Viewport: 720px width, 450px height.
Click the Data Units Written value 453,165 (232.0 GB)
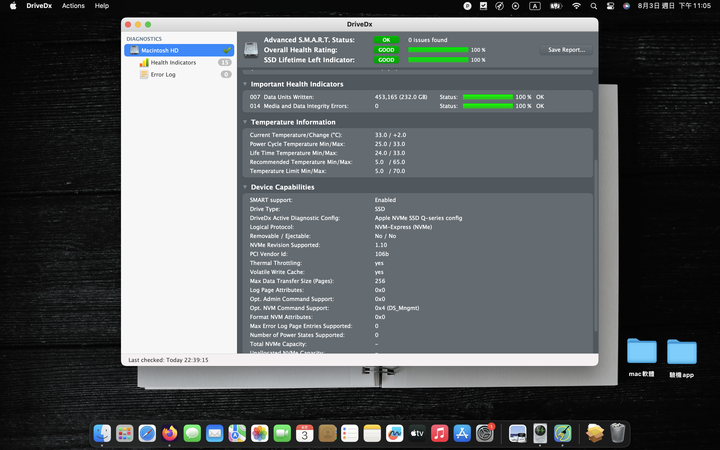(x=401, y=97)
